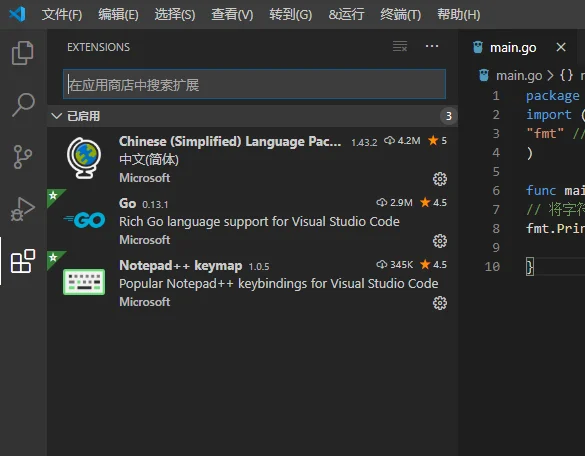This screenshot has width=585, height=456.
Task: Click the EXTENSIONS panel title
Action: [98, 47]
